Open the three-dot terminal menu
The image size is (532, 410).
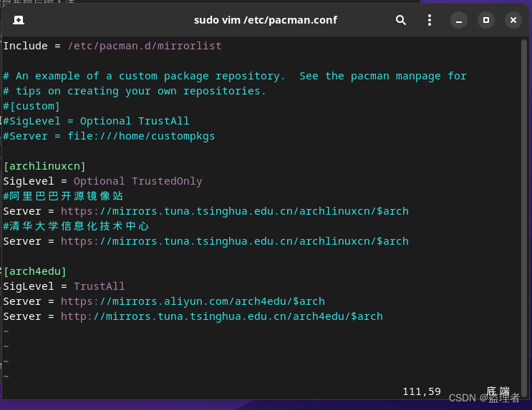(430, 20)
